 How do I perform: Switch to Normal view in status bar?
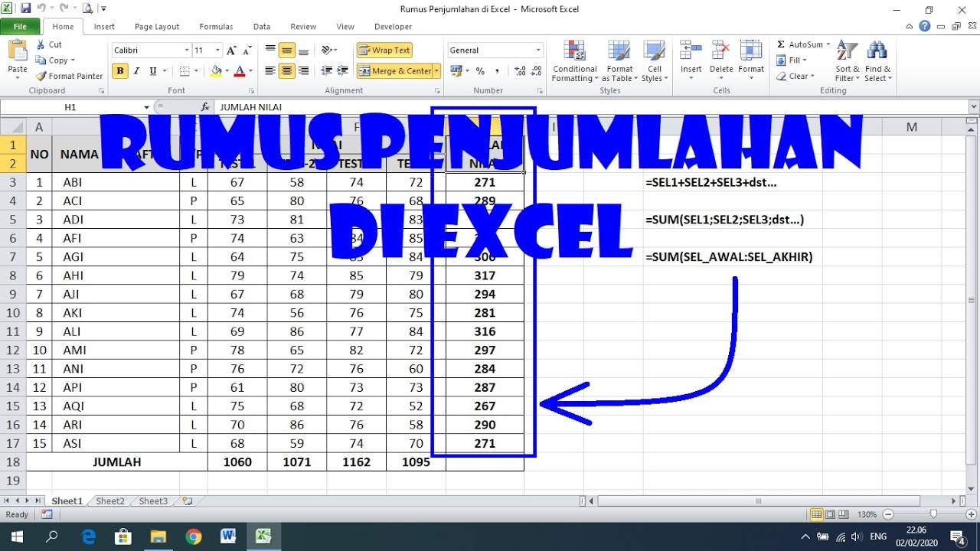pos(817,514)
